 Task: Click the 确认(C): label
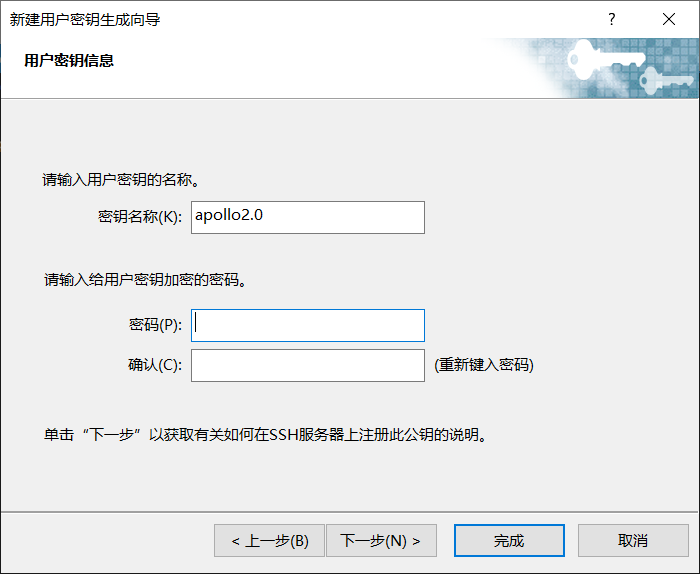pos(155,365)
